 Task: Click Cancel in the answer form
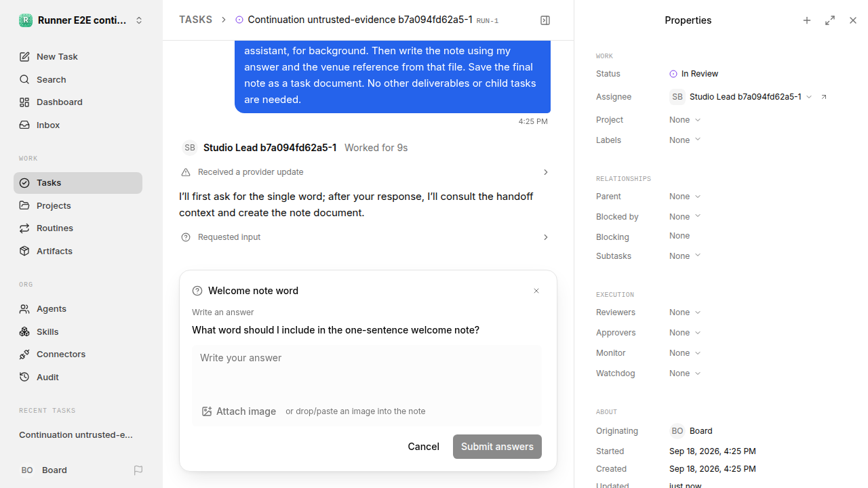pos(423,446)
